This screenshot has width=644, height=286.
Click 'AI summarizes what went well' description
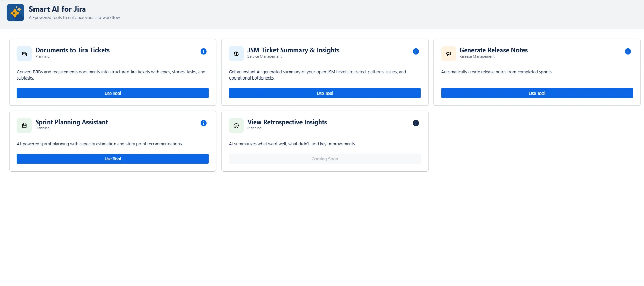coord(292,144)
